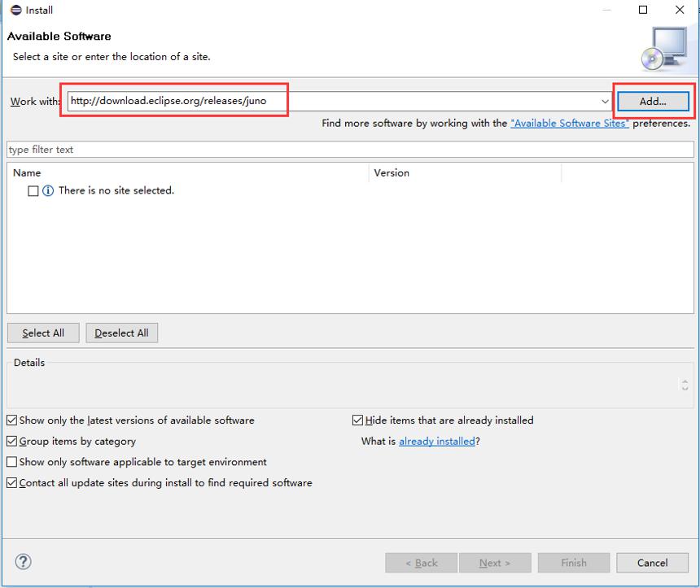
Task: Open the Available Software Sites link
Action: pos(570,123)
